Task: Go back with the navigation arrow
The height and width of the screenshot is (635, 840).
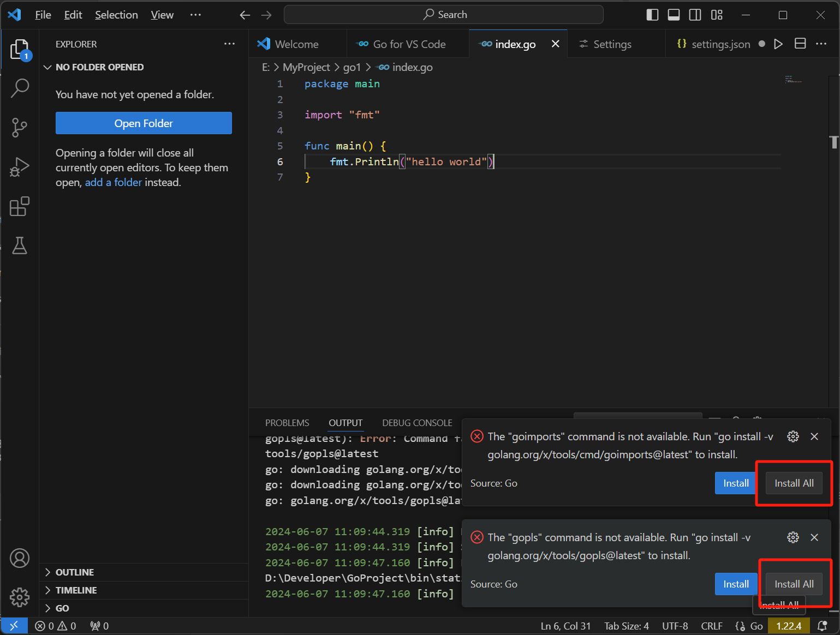Action: (x=245, y=15)
